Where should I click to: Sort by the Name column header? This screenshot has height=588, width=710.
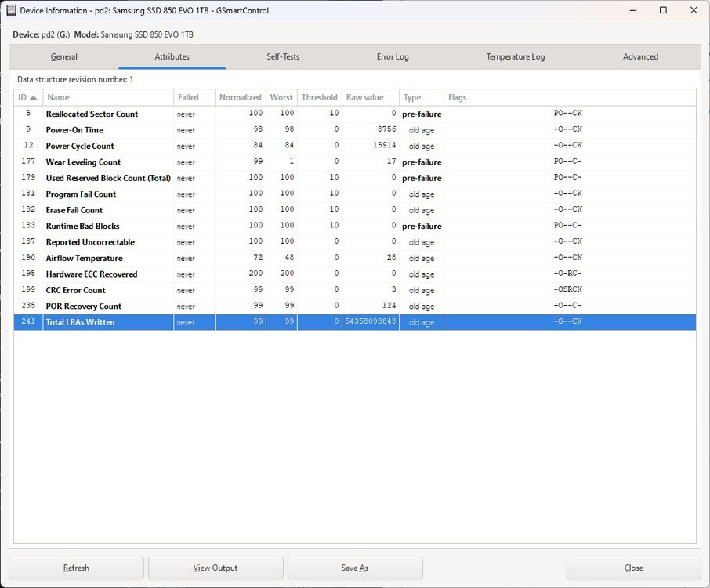[x=108, y=97]
